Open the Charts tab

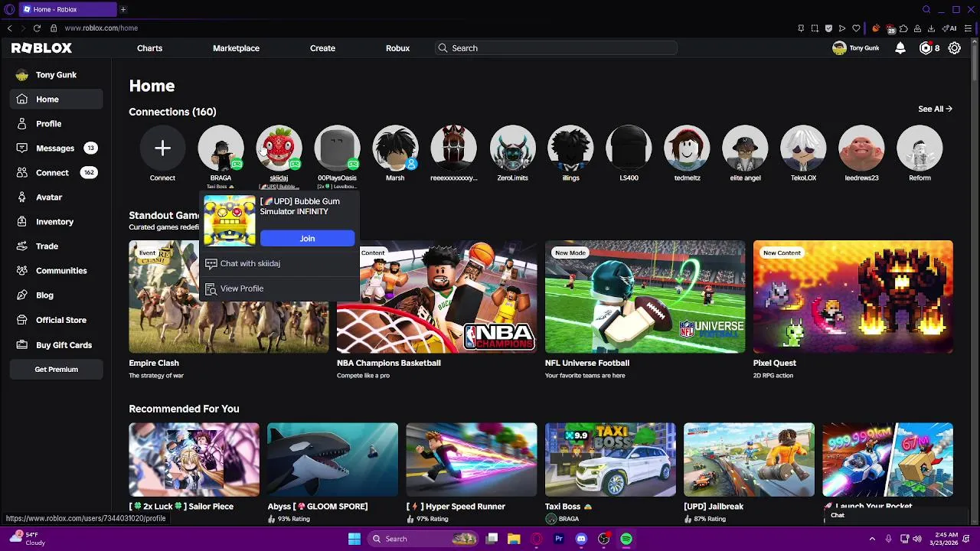click(149, 48)
